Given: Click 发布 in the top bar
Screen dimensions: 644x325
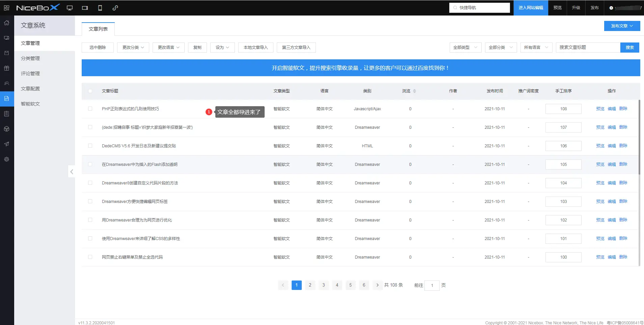Looking at the screenshot, I should [595, 8].
